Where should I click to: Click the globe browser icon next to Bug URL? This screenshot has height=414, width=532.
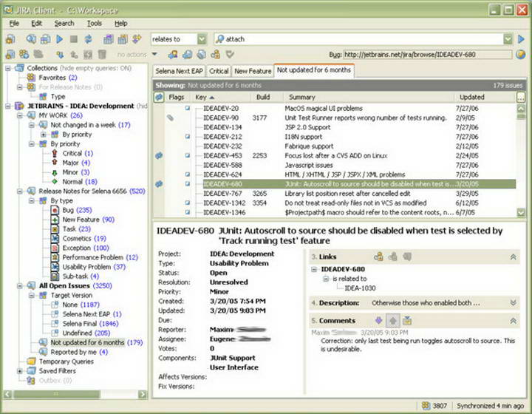pyautogui.click(x=520, y=54)
